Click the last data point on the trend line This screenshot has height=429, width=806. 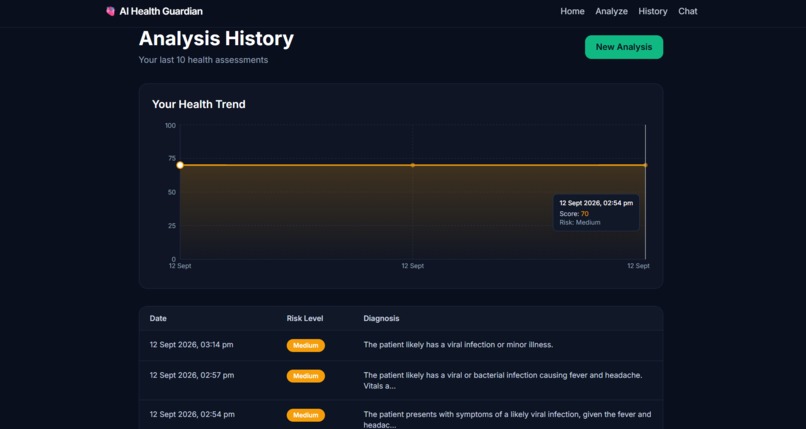click(646, 165)
